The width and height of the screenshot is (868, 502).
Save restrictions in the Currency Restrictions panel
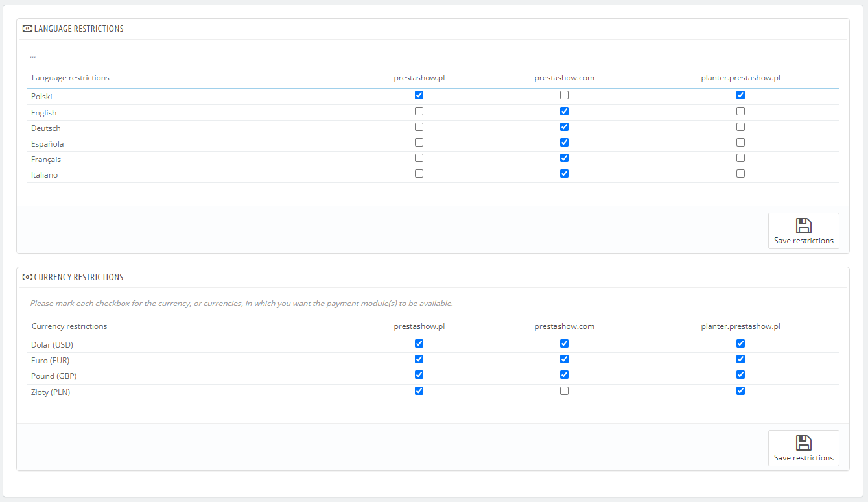click(804, 448)
